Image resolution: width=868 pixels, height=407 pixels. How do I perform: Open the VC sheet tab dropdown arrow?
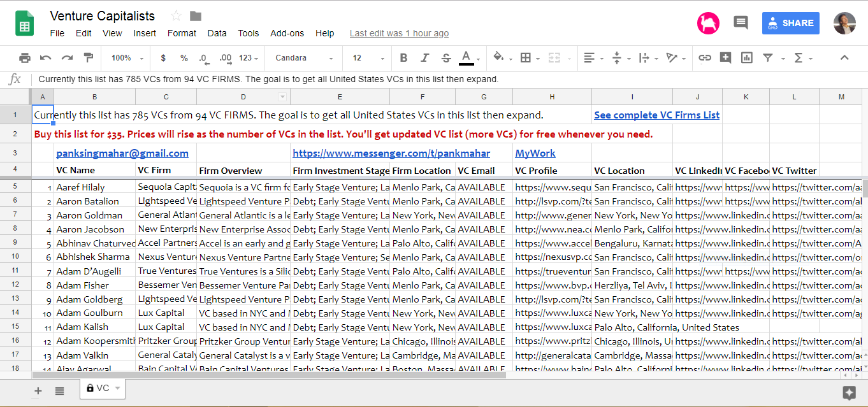pos(118,388)
